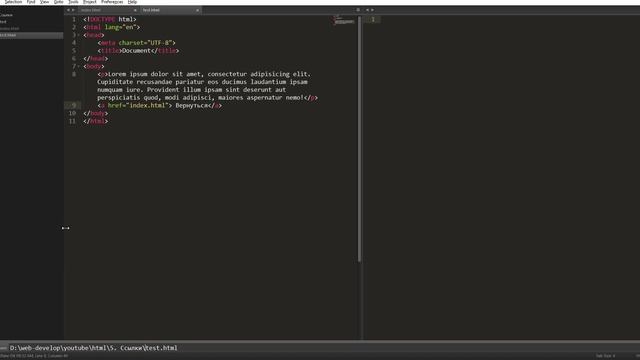The image size is (640, 360).
Task: Click left tab-scroll arrow in right pane
Action: 367,10
